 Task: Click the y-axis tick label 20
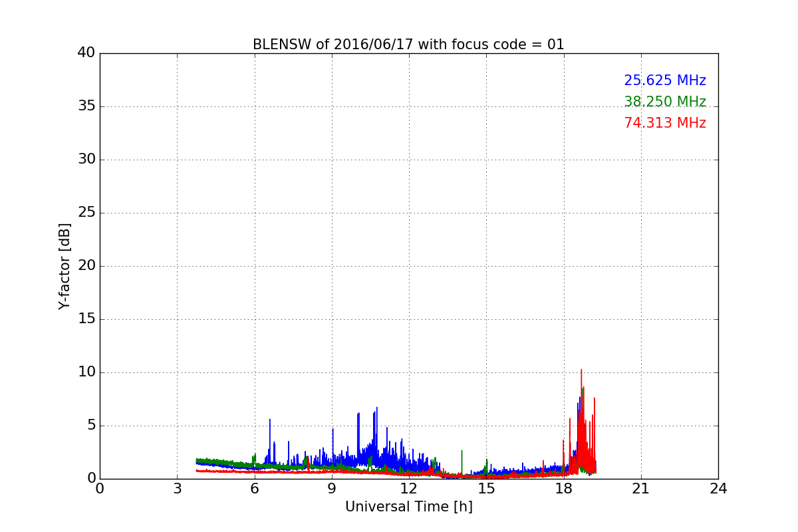pyautogui.click(x=86, y=266)
